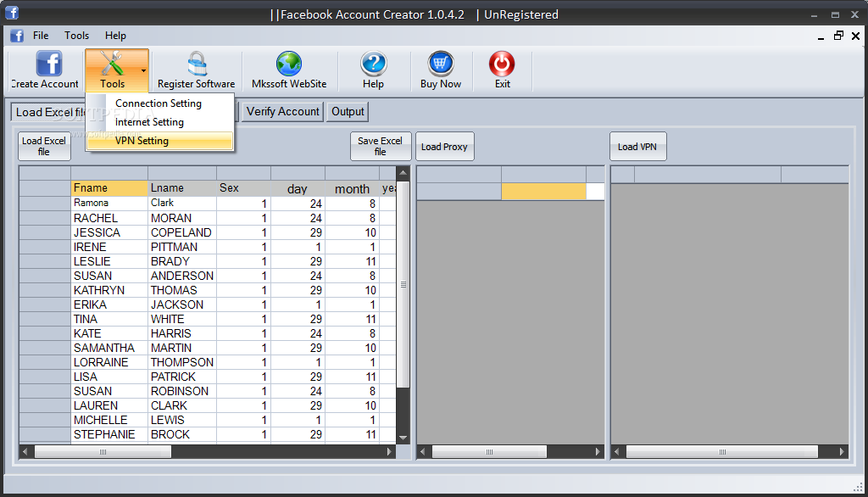This screenshot has height=497, width=868.
Task: Switch to the Output tab
Action: pos(348,112)
